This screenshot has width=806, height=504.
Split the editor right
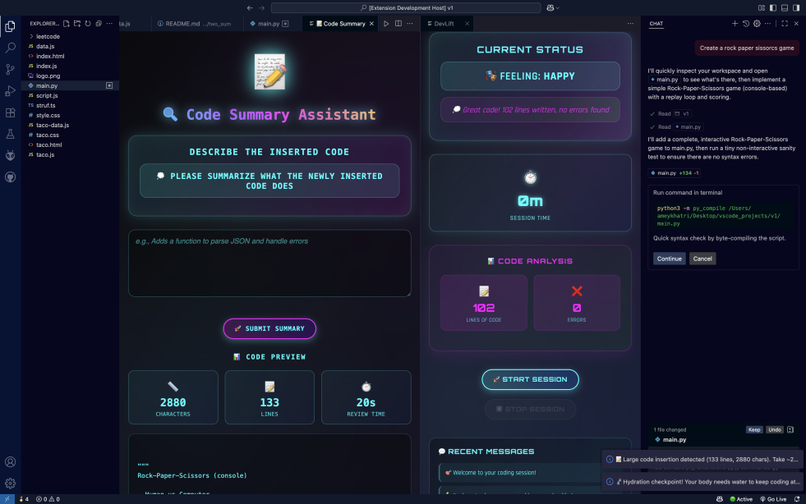[398, 24]
